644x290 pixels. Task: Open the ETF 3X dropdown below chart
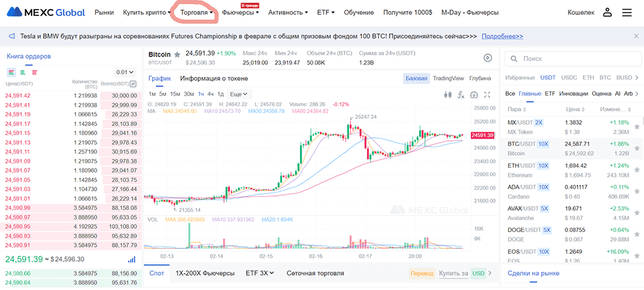(260, 273)
